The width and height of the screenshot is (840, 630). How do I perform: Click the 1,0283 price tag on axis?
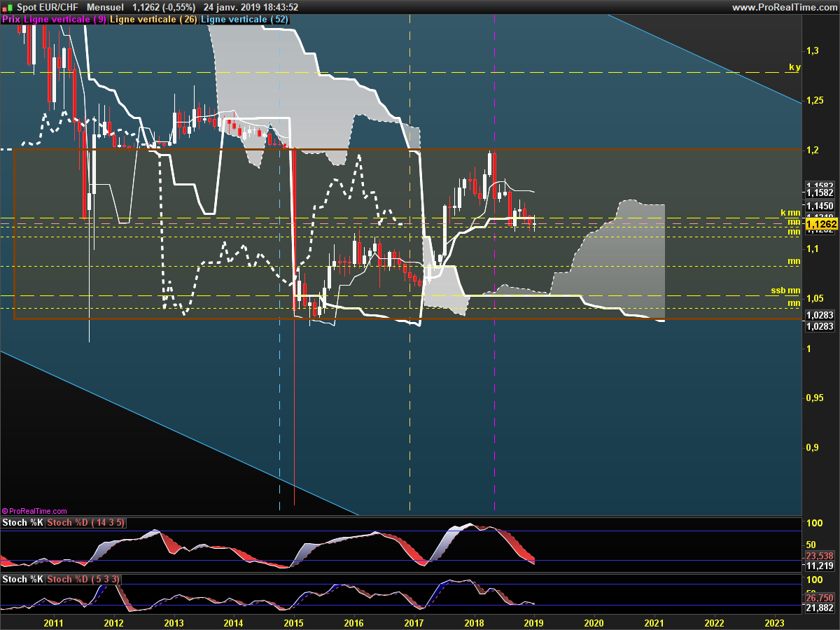tap(818, 316)
